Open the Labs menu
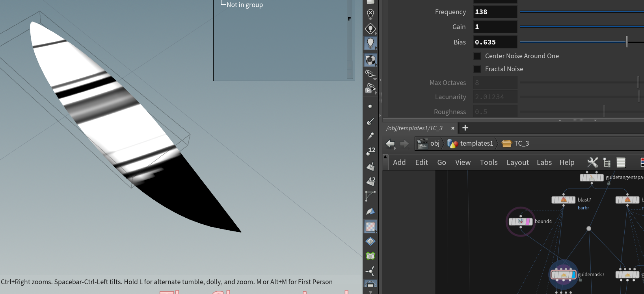Image resolution: width=644 pixels, height=294 pixels. [x=544, y=163]
